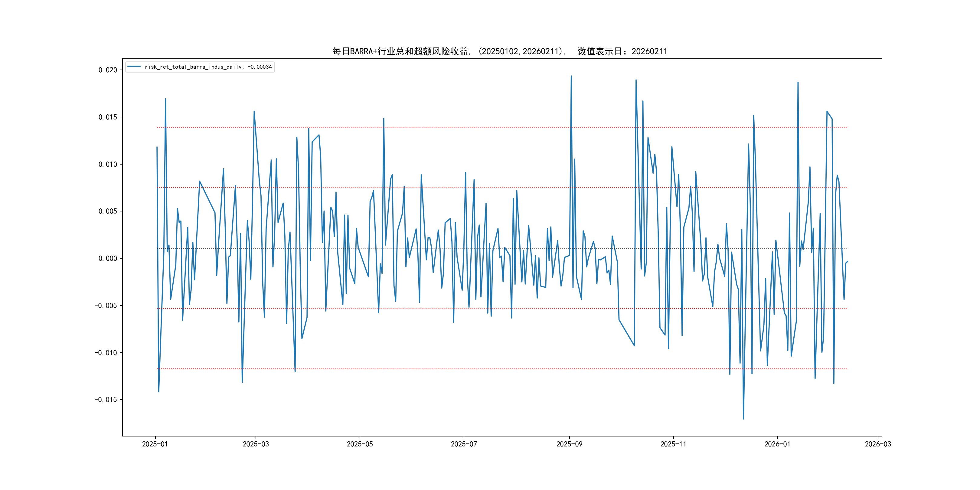The width and height of the screenshot is (980, 490).
Task: Click the blue line sample in legend
Action: coord(133,67)
